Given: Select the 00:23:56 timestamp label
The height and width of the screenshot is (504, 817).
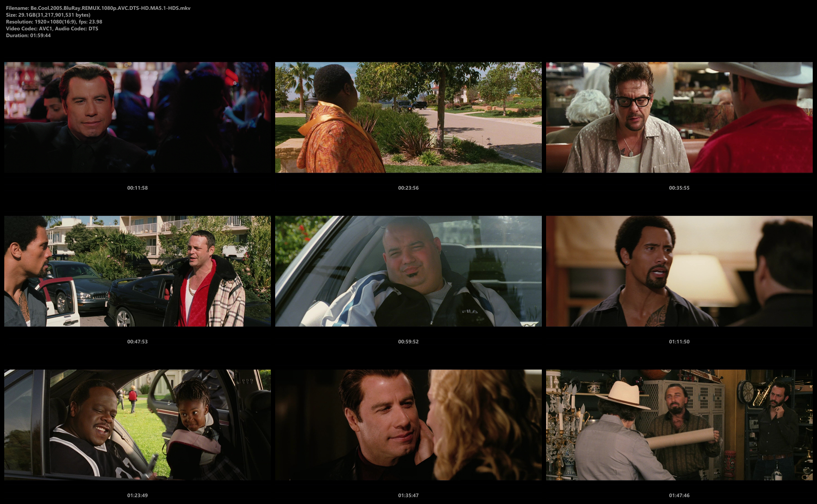Looking at the screenshot, I should coord(408,188).
